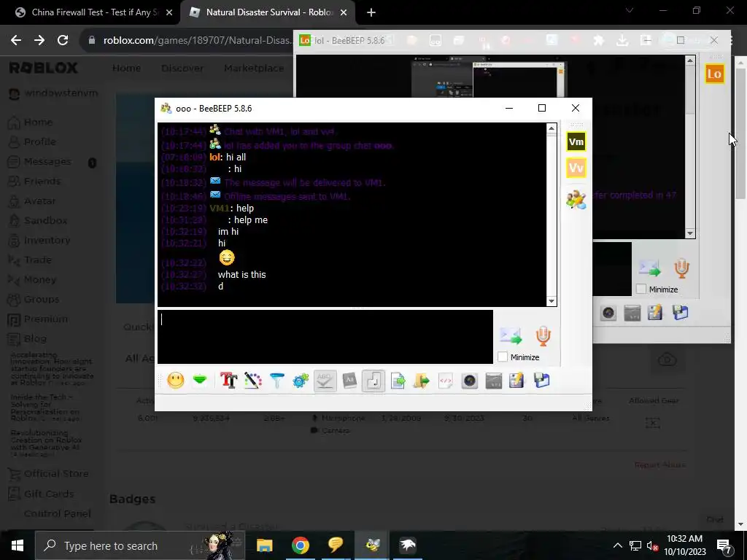Open Roblox Home in top navigation
Image resolution: width=747 pixels, height=560 pixels.
point(126,68)
